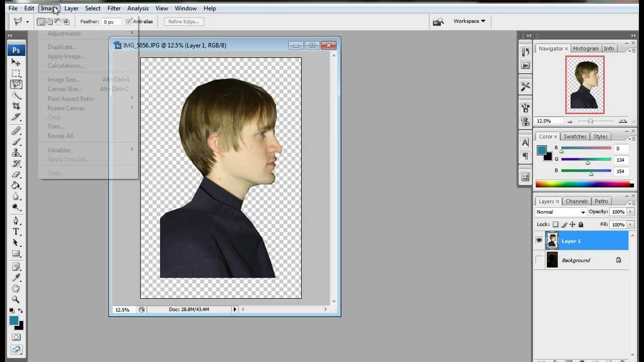
Task: Select the Pen tool
Action: pos(16,221)
